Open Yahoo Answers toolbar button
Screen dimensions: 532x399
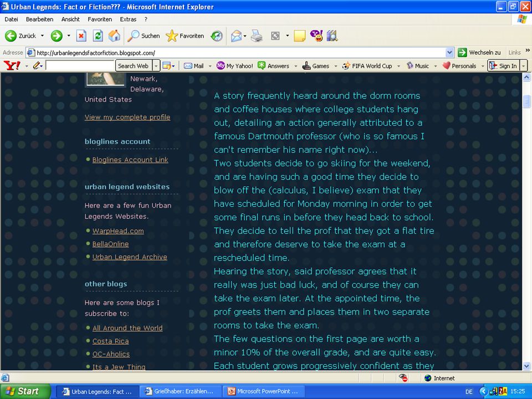[x=273, y=66]
